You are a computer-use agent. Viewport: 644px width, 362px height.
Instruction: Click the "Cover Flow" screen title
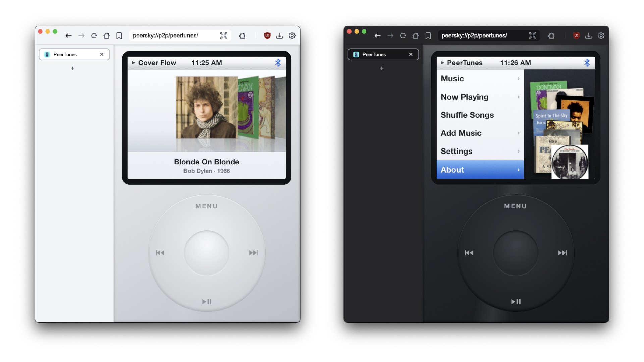pyautogui.click(x=157, y=63)
